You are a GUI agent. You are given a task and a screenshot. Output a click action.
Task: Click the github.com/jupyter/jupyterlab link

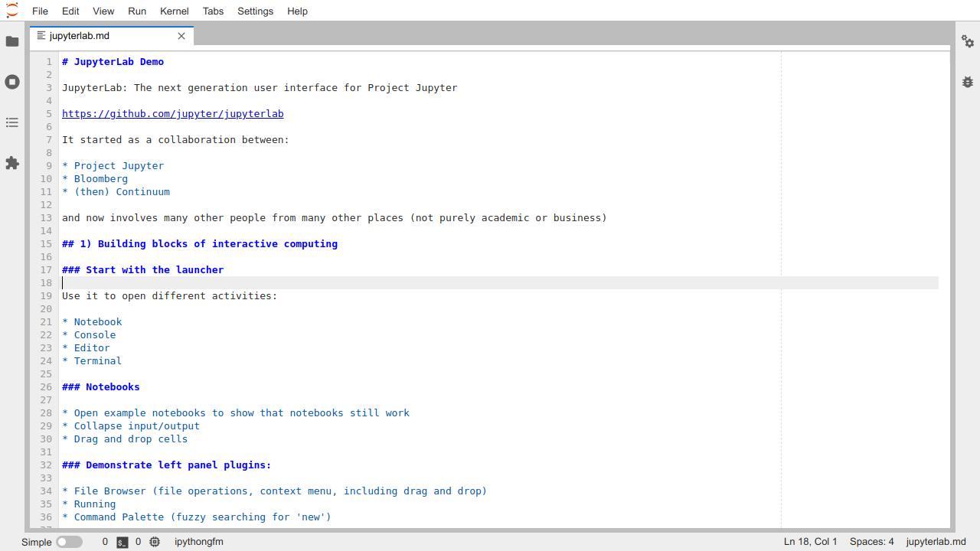coord(172,113)
